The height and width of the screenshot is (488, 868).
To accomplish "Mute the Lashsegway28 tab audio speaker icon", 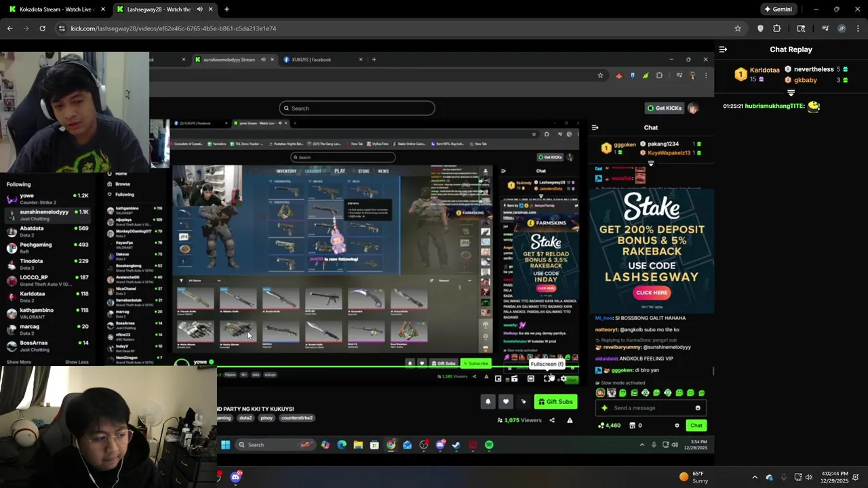I will (199, 9).
